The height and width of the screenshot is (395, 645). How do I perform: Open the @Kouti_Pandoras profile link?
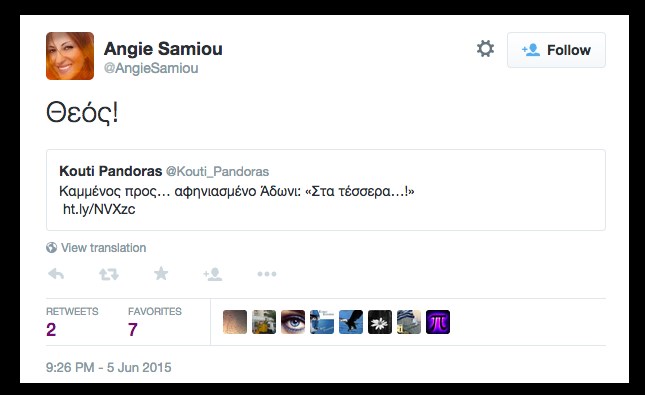pyautogui.click(x=217, y=171)
